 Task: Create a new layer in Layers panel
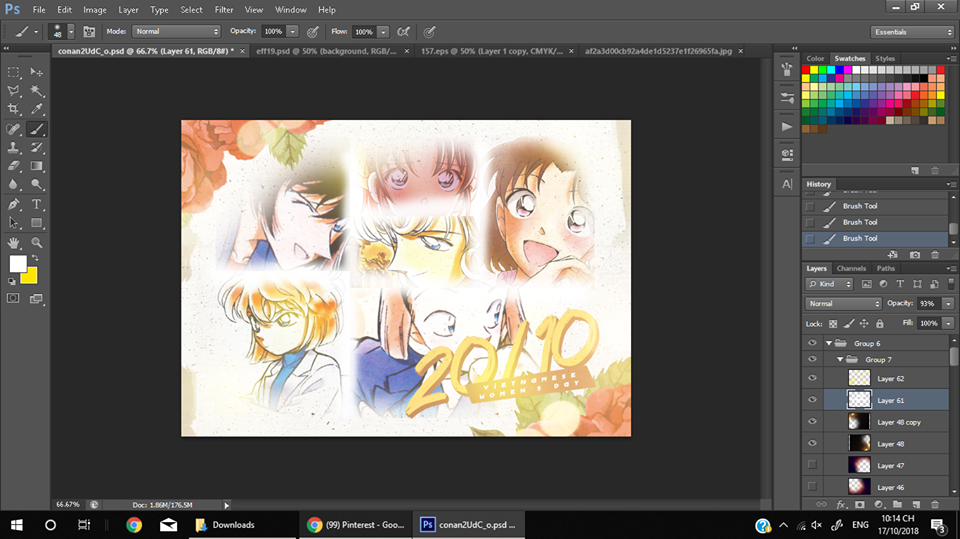pyautogui.click(x=916, y=504)
